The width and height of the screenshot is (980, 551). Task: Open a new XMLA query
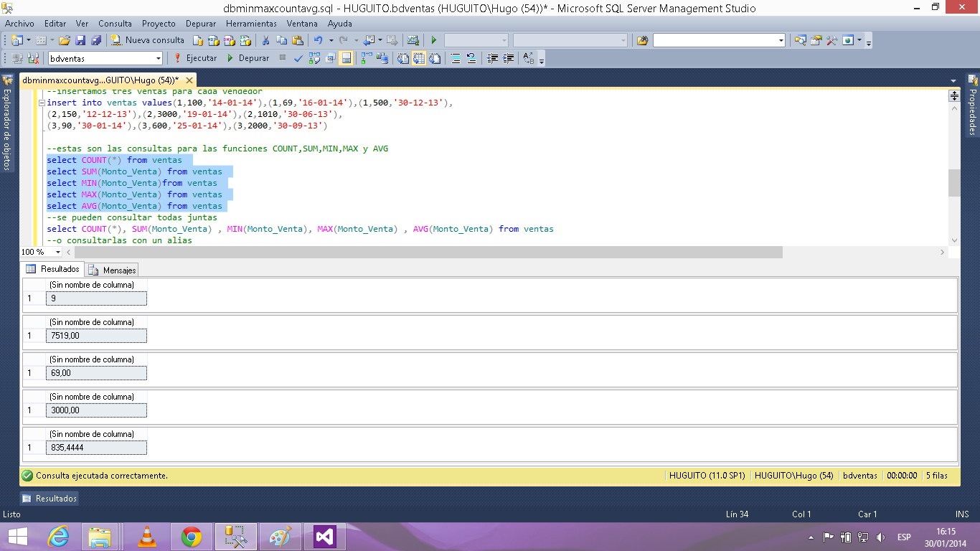[x=245, y=40]
